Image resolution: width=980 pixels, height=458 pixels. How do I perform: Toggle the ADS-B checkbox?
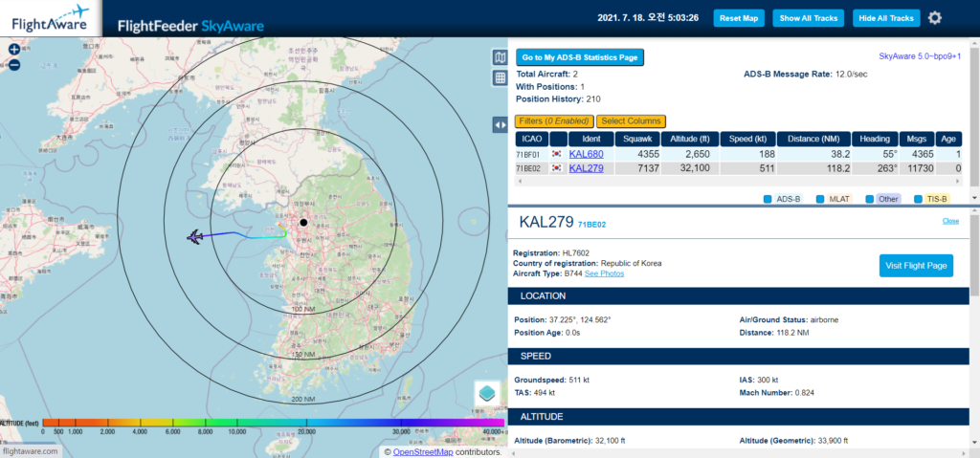click(768, 199)
